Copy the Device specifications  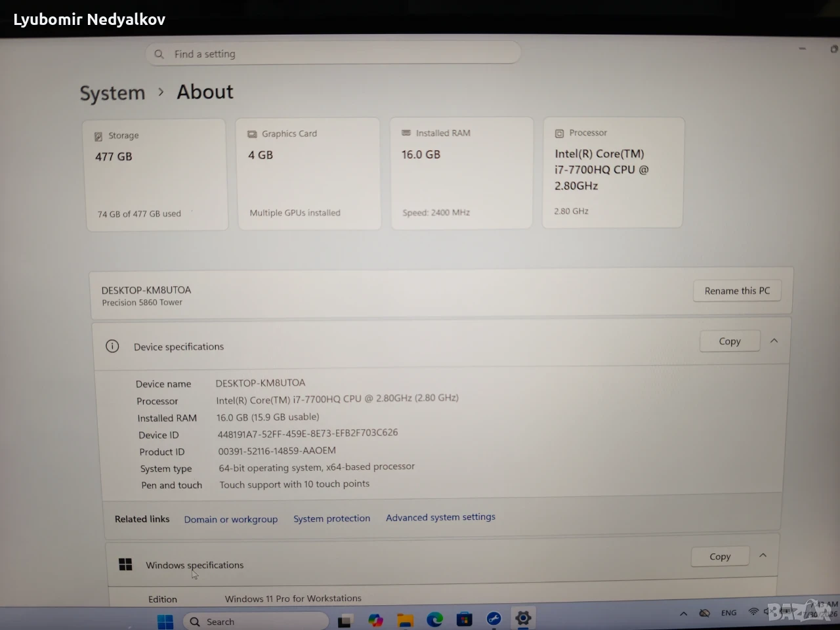pos(730,341)
